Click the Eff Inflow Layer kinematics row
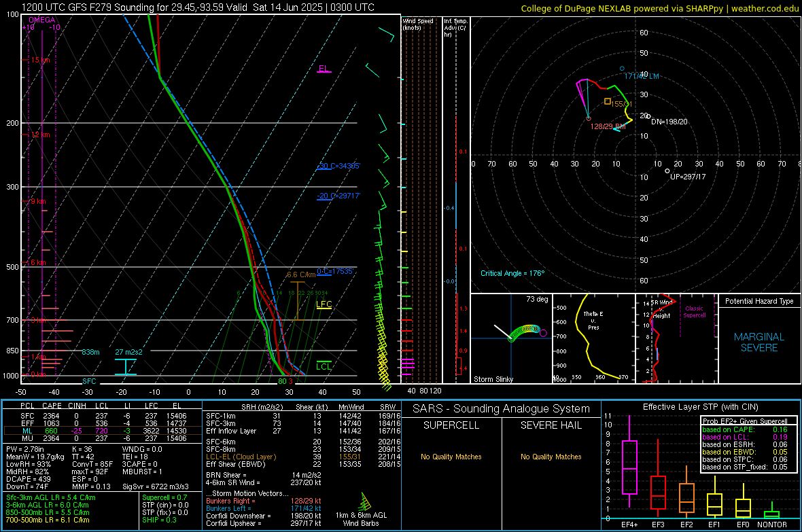 tap(304, 431)
